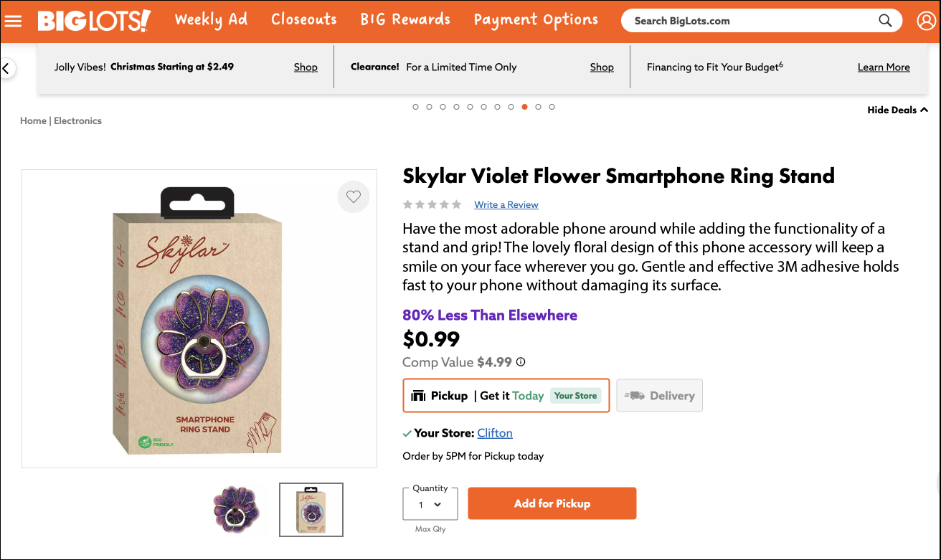The width and height of the screenshot is (941, 560).
Task: Click the Big Lots logo
Action: [x=94, y=21]
